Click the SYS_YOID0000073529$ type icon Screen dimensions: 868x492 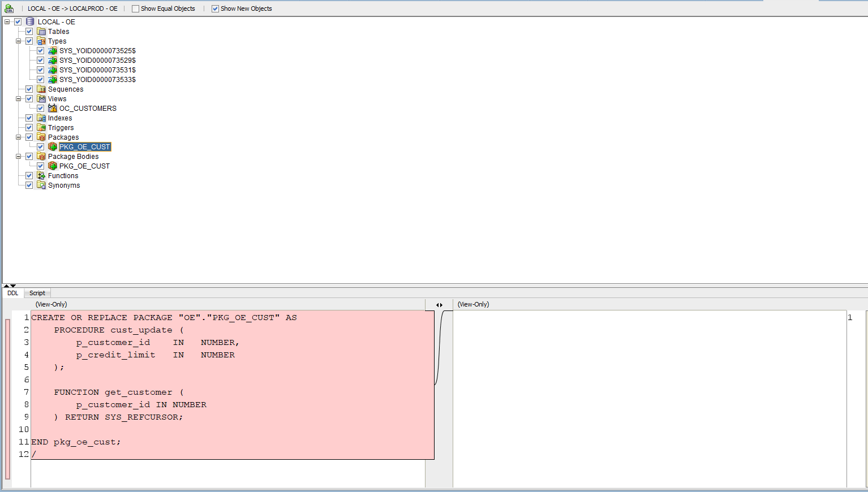tap(53, 60)
